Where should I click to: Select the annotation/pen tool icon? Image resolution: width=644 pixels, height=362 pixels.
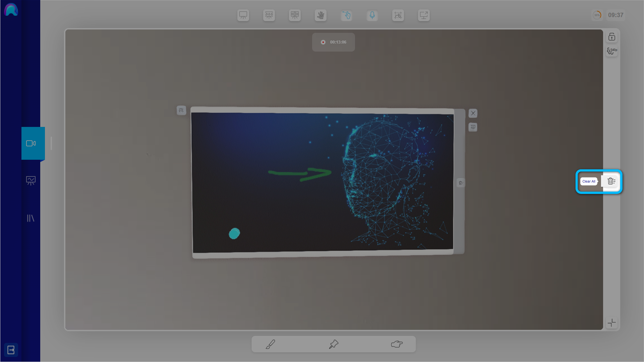point(271,344)
